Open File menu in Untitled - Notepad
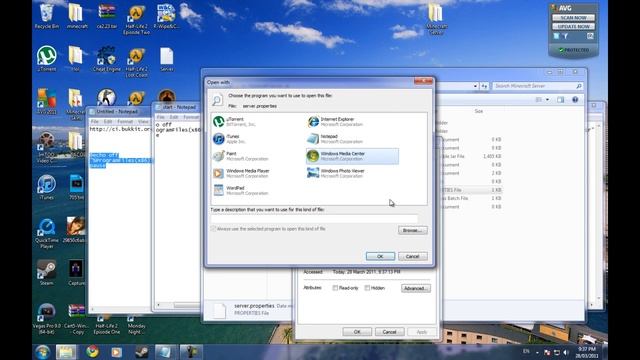The width and height of the screenshot is (640, 360). pyautogui.click(x=95, y=122)
